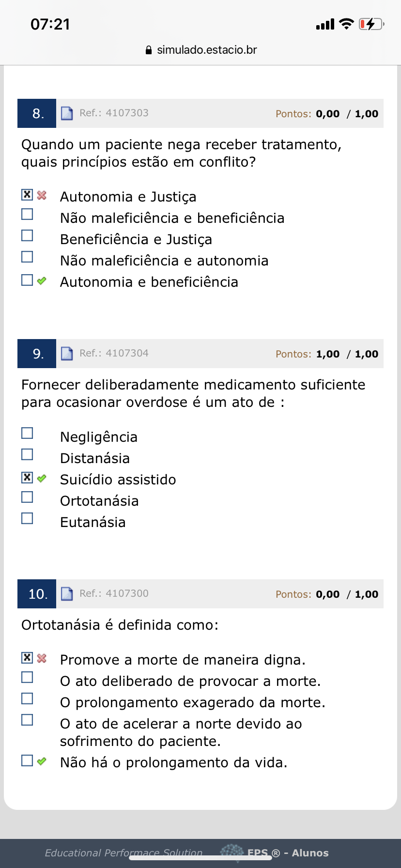Viewport: 401px width, 868px height.
Task: Tap the EPS Alunos footer logo
Action: [275, 853]
